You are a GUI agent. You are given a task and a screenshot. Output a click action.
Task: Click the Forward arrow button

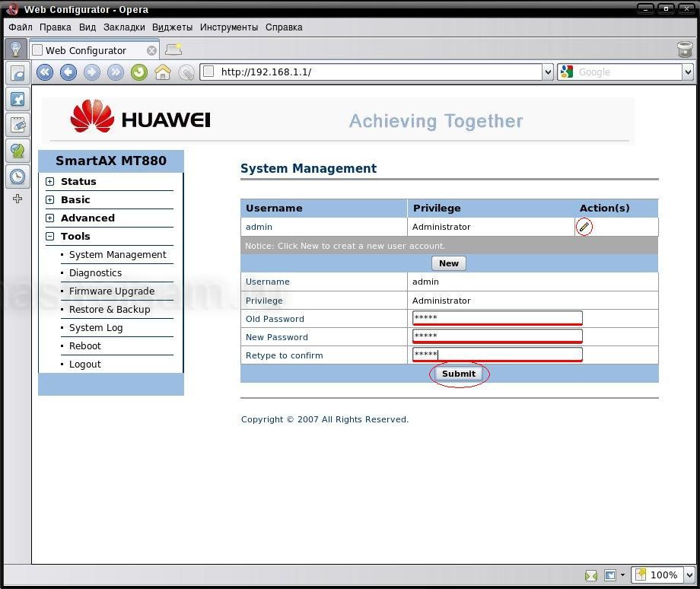coord(92,72)
